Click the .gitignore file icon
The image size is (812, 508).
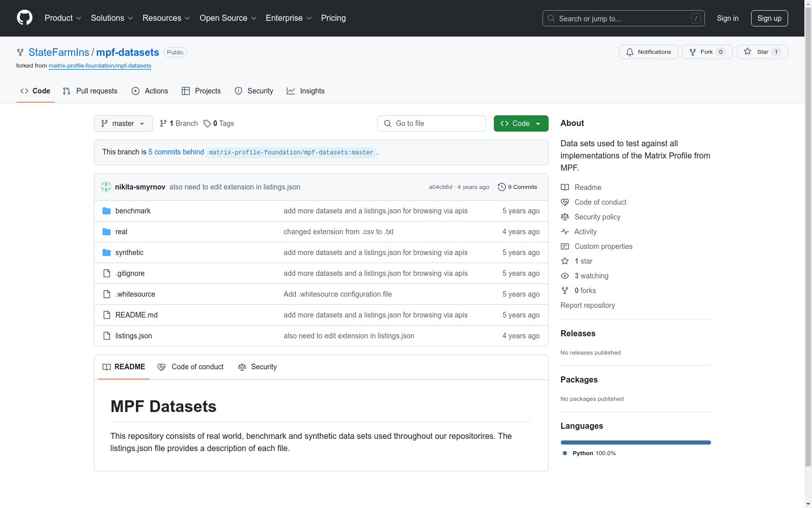[107, 273]
